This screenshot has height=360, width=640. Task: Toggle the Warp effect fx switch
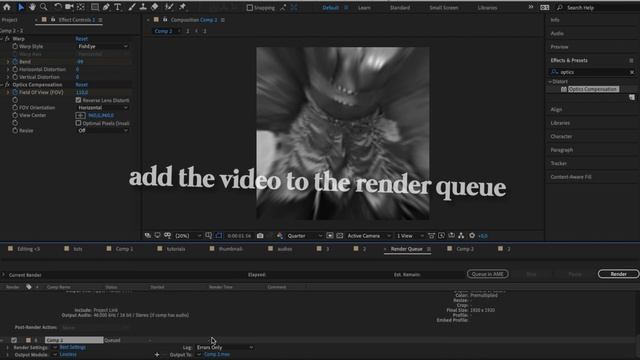(x=7, y=39)
